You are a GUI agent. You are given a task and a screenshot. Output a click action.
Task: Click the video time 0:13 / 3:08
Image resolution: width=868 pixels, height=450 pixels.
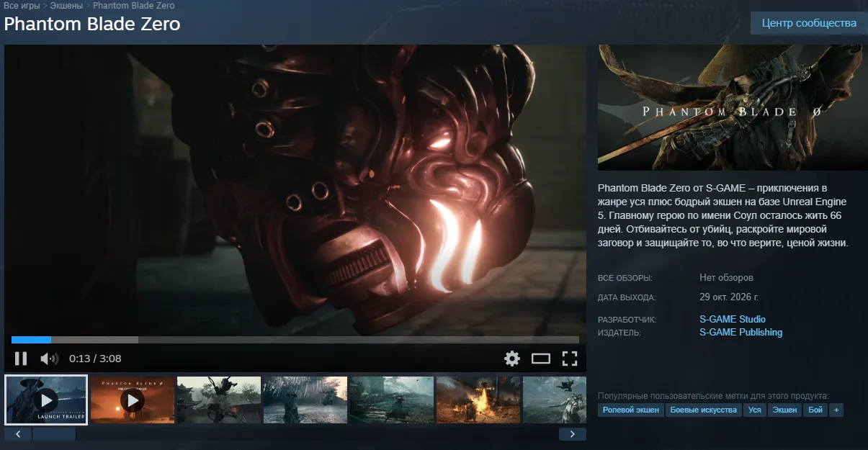95,358
